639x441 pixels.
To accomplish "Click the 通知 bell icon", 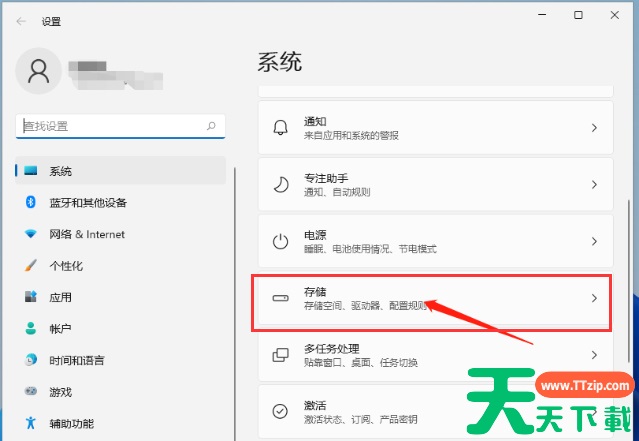I will tap(281, 128).
